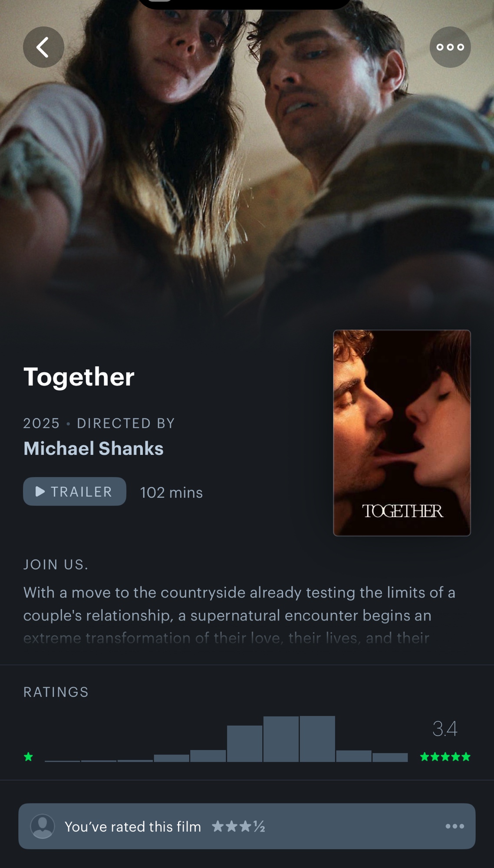Tap the back arrow button
Viewport: 494px width, 868px height.
[x=43, y=47]
